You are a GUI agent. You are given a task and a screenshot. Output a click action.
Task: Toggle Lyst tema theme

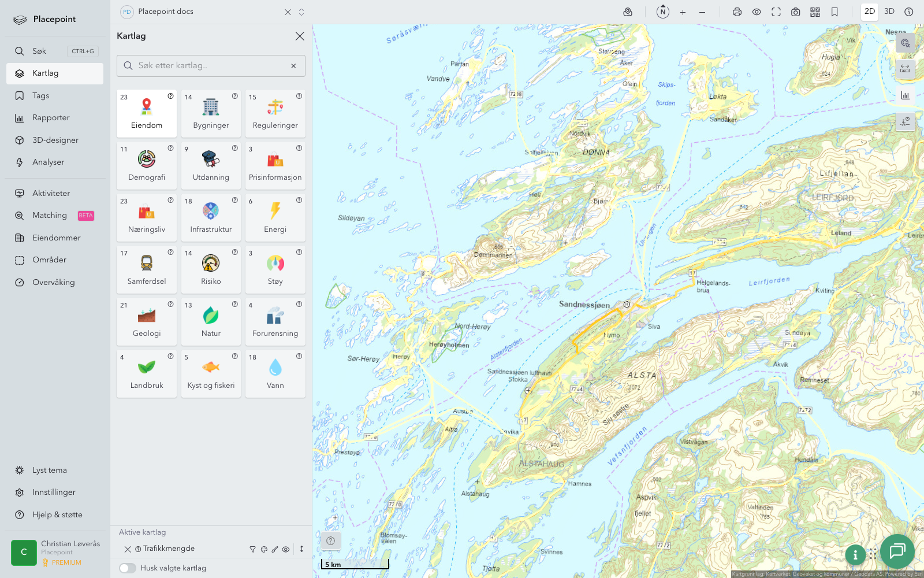point(55,470)
